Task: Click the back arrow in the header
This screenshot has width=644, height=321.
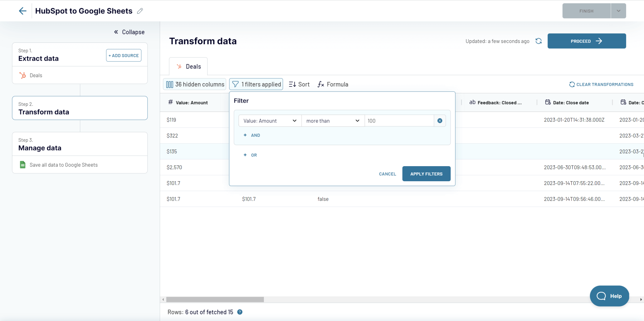Action: 22,11
